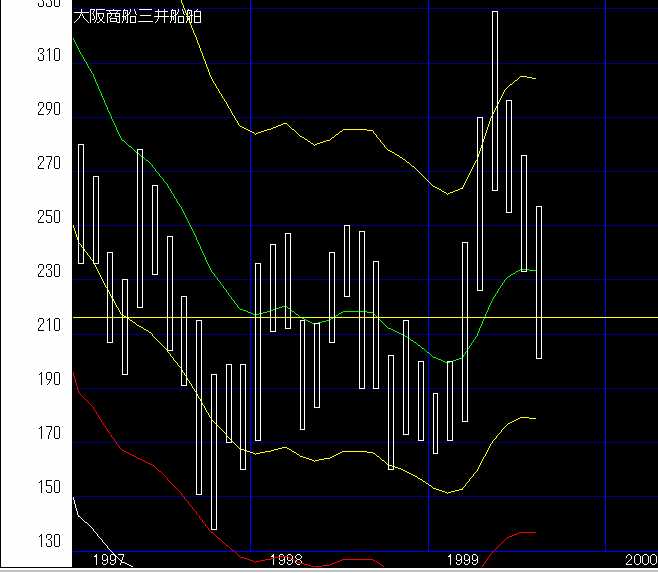This screenshot has height=573, width=658.
Task: Select the last candlestick on the right
Action: pos(539,282)
